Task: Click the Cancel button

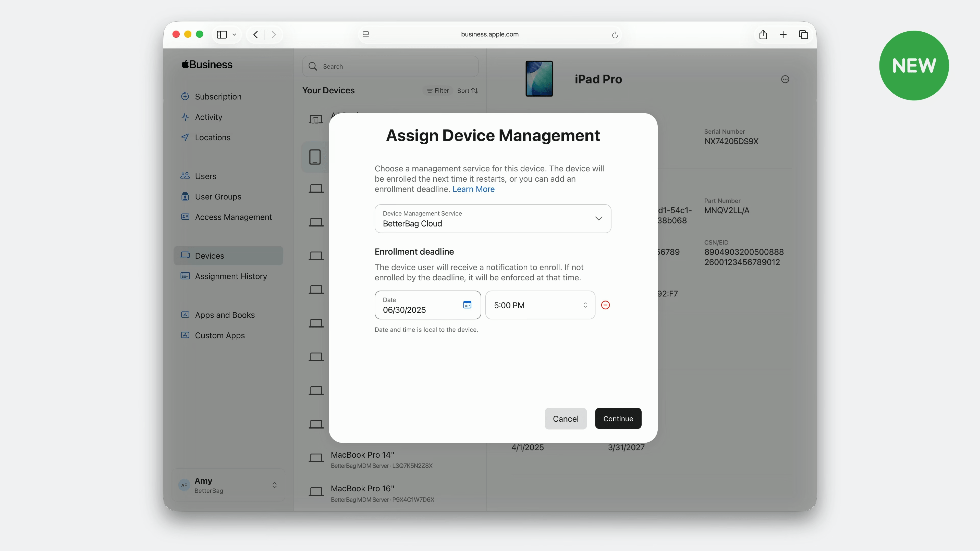Action: tap(566, 419)
